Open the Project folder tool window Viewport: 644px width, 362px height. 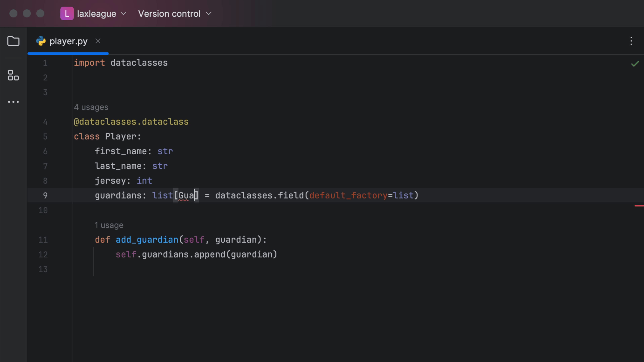pos(13,41)
